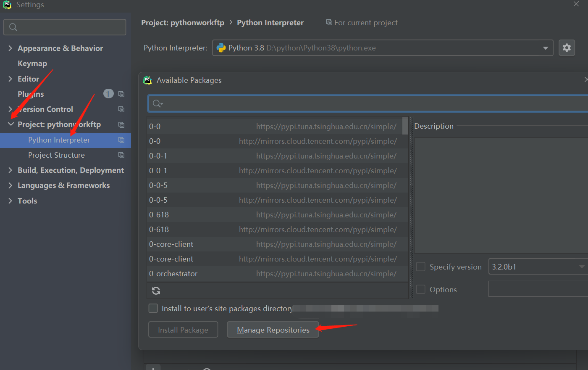Click the Install Package button

(x=183, y=330)
